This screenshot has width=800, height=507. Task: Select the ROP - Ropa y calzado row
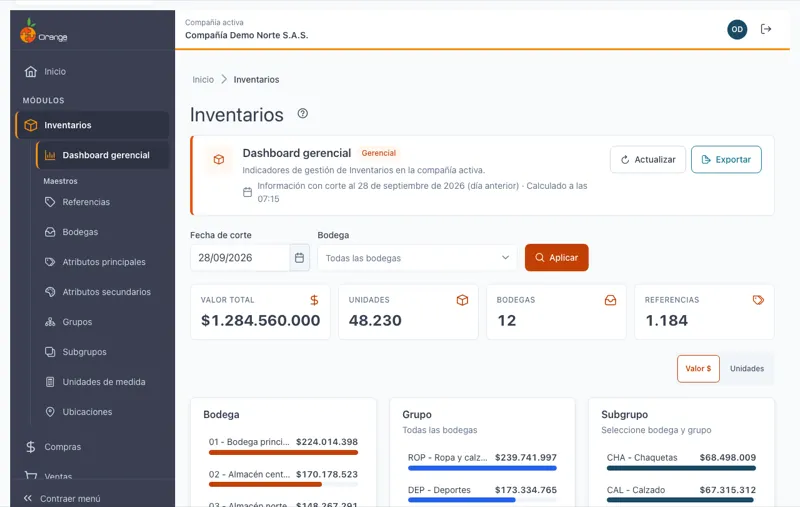(x=482, y=462)
